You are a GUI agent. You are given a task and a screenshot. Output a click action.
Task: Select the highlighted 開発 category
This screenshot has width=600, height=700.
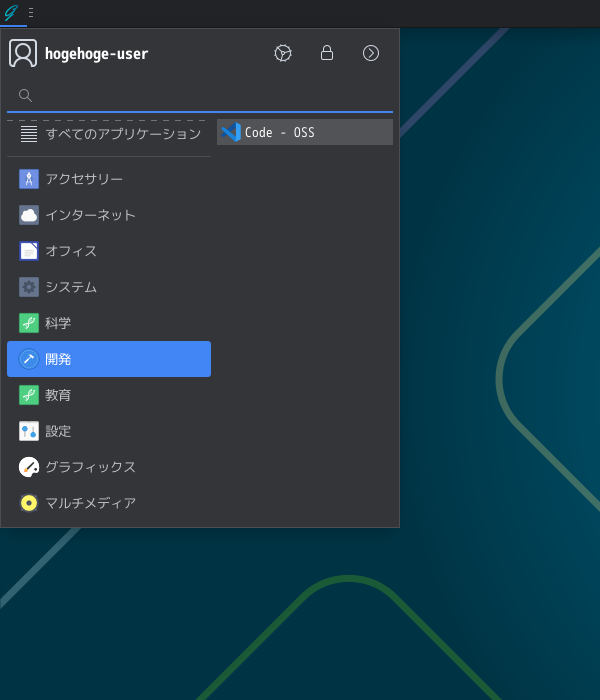coord(109,359)
